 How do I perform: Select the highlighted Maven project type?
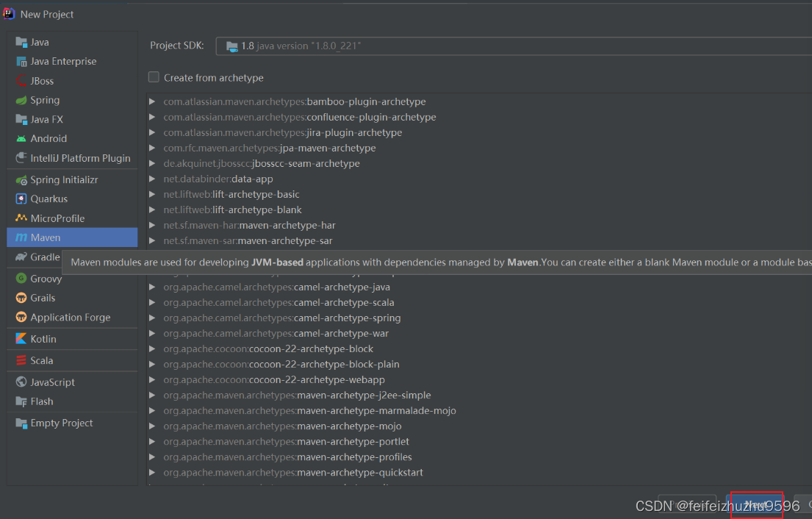click(72, 237)
